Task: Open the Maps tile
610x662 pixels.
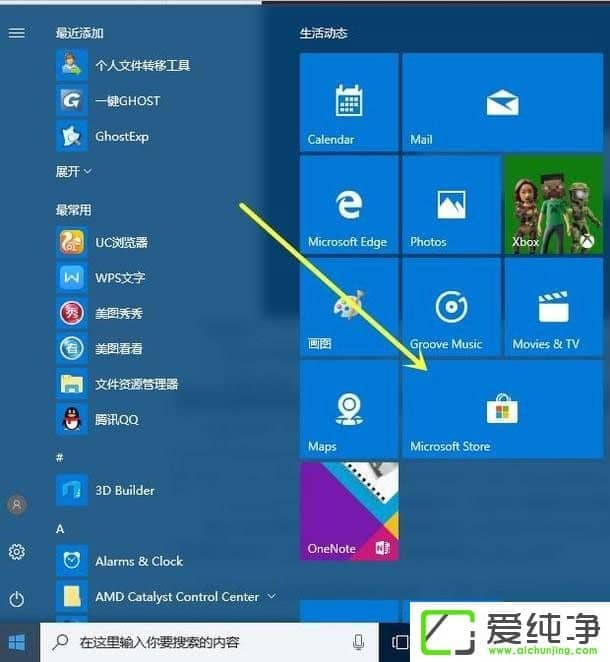Action: (x=349, y=409)
